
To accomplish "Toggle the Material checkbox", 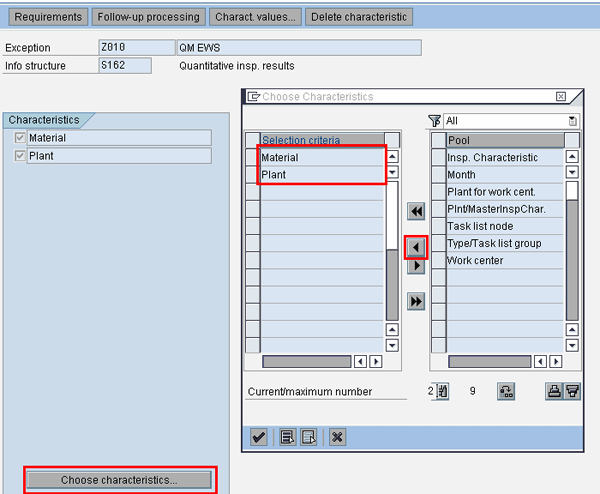I will 19,138.
